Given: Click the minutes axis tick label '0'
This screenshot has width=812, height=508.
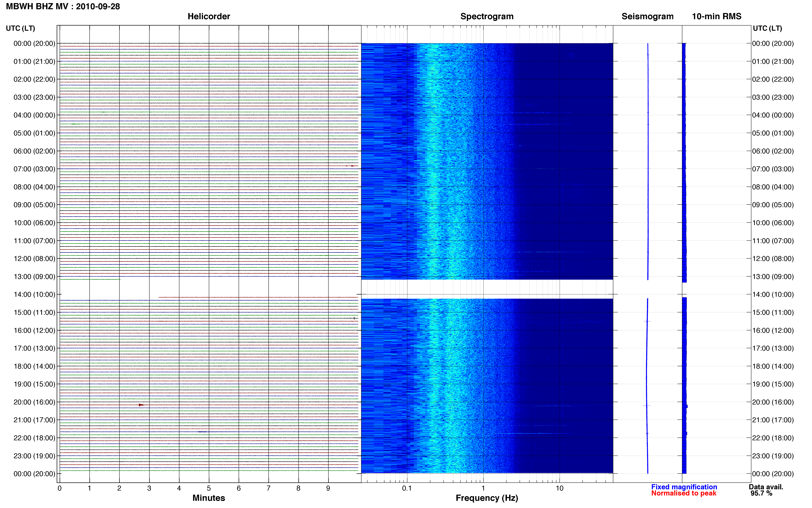Looking at the screenshot, I should coord(59,488).
